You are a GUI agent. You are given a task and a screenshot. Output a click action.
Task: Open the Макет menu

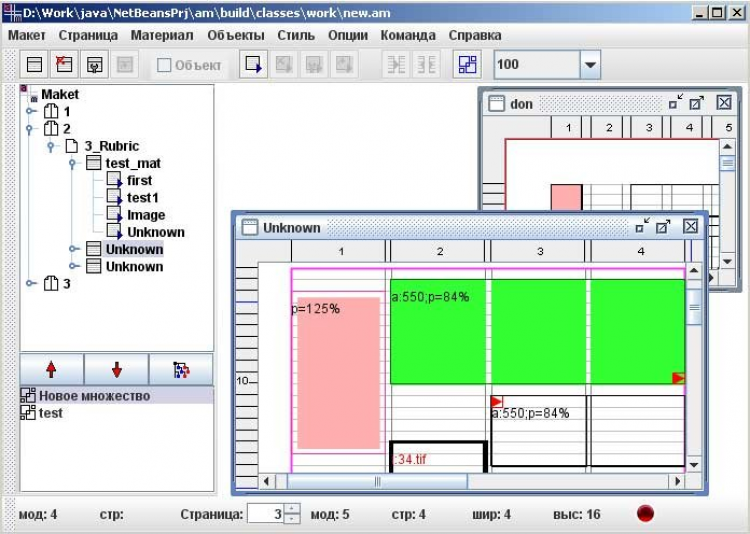click(27, 35)
